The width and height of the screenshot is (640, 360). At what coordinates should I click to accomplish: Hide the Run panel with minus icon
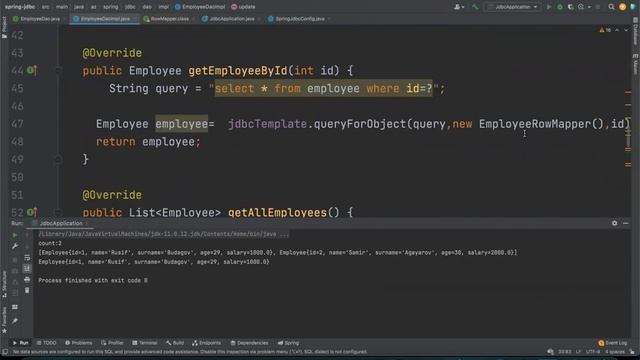[x=626, y=223]
